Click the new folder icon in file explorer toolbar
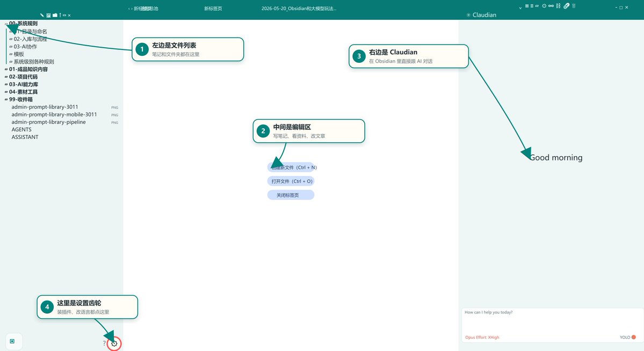 click(x=55, y=15)
